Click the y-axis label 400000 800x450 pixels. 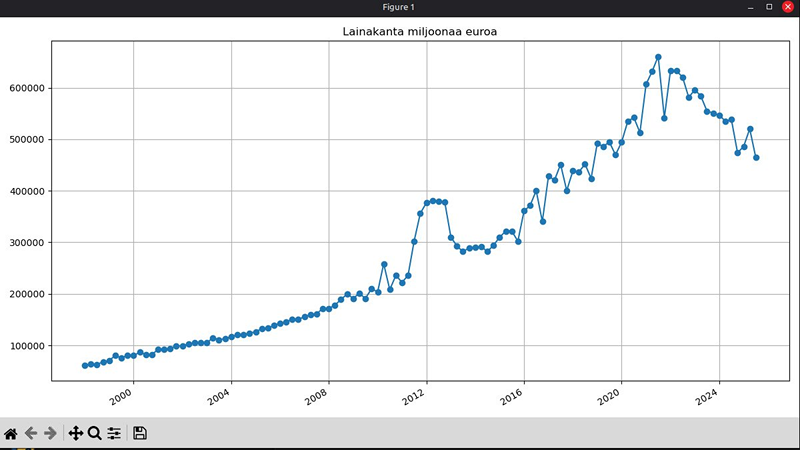27,191
